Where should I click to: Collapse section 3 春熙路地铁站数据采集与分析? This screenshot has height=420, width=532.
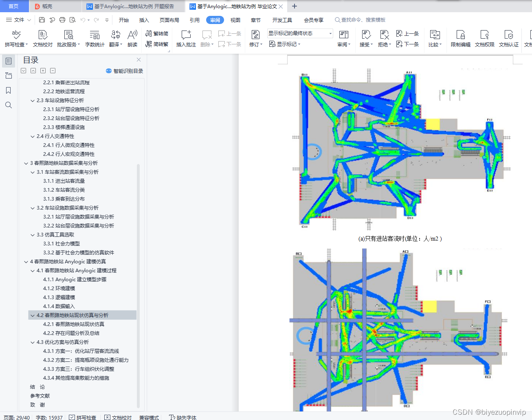tap(26, 163)
